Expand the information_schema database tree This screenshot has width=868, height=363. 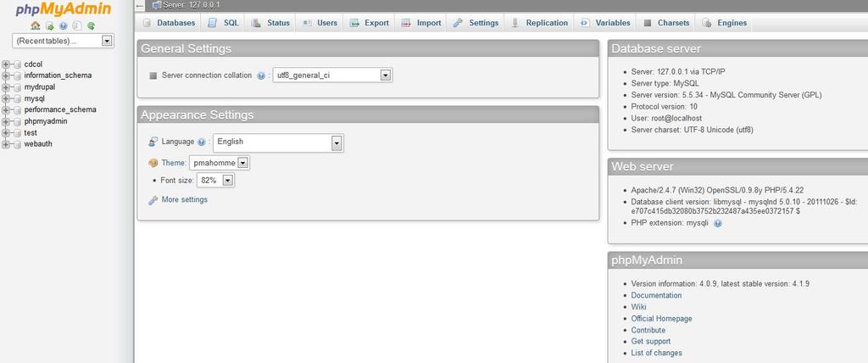coord(6,76)
